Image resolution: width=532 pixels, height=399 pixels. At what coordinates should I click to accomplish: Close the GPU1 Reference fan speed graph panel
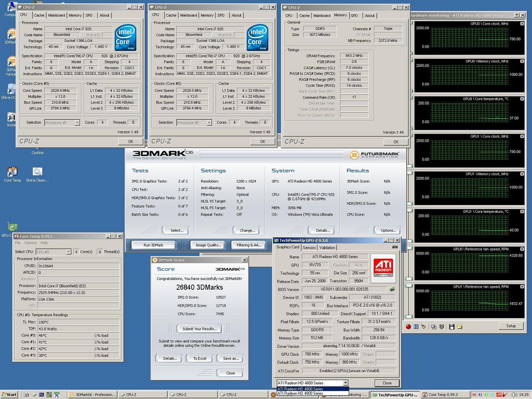click(x=522, y=287)
